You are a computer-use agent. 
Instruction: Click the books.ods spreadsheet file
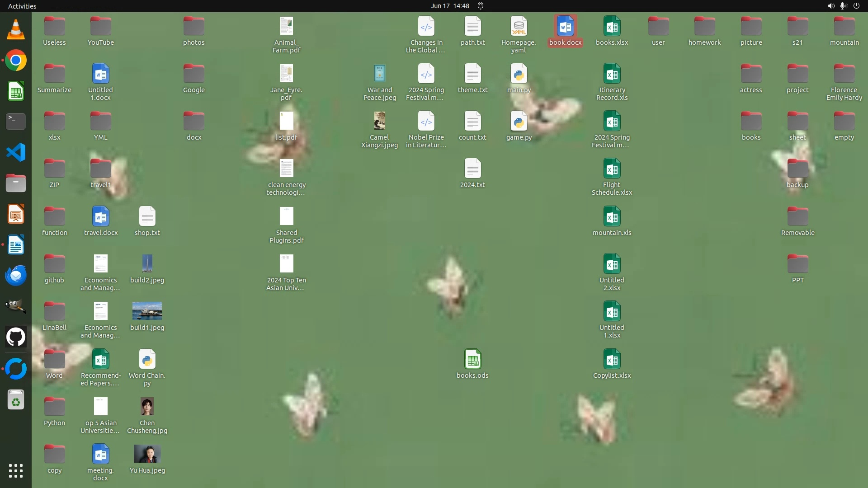(472, 360)
